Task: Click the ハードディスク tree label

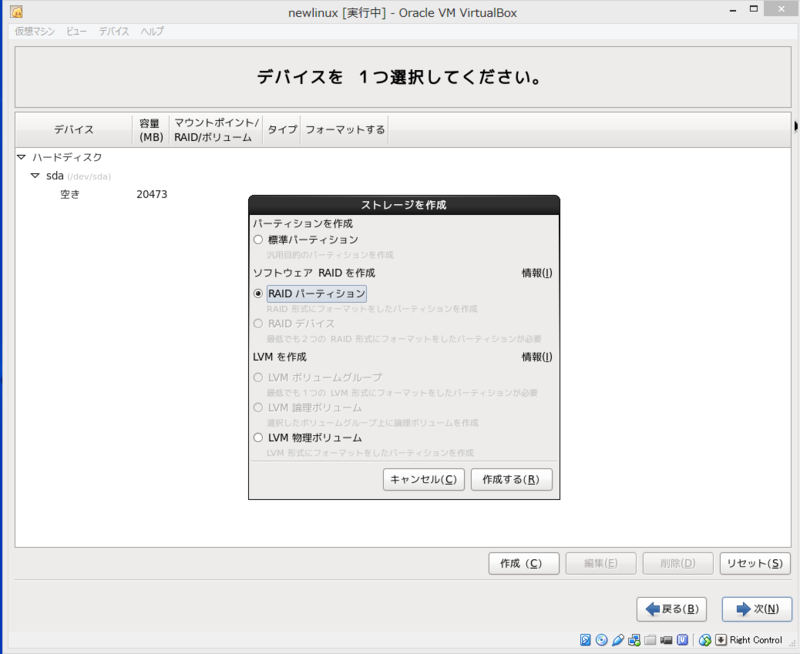Action: click(67, 157)
